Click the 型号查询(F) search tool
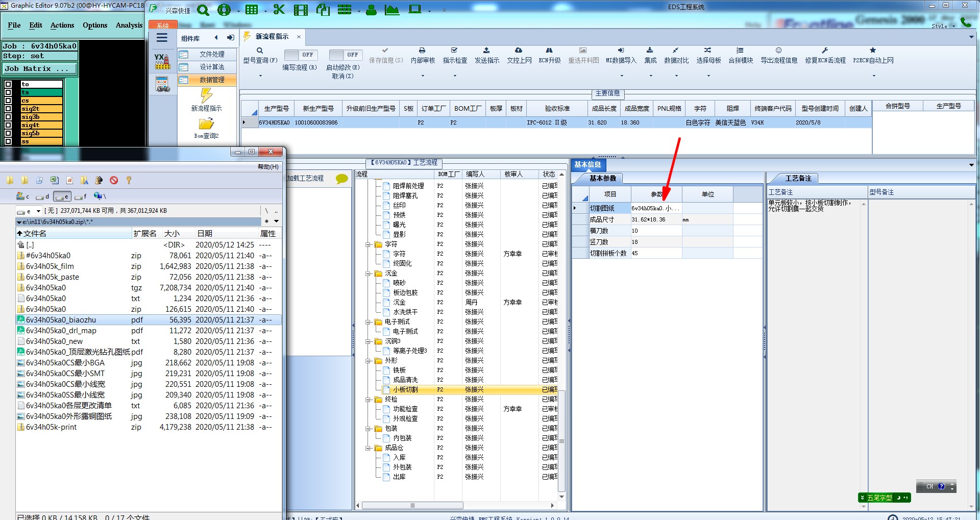The height and width of the screenshot is (520, 980). [x=260, y=55]
